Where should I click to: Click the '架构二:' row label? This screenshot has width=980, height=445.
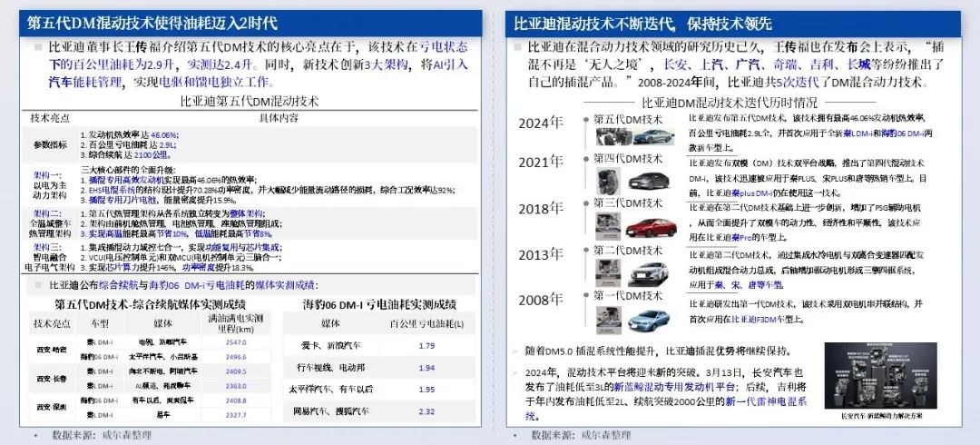pos(47,213)
